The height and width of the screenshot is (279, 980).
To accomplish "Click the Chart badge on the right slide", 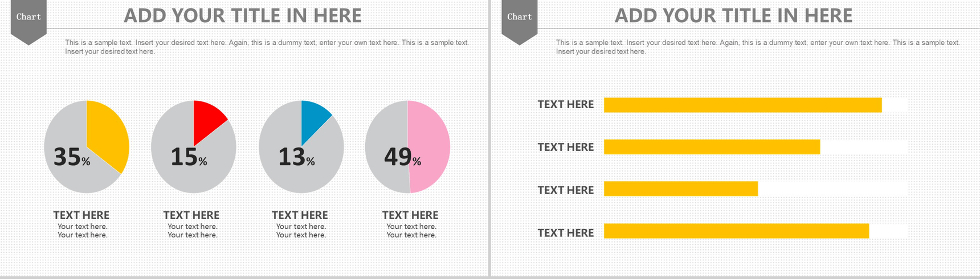I will click(x=519, y=17).
